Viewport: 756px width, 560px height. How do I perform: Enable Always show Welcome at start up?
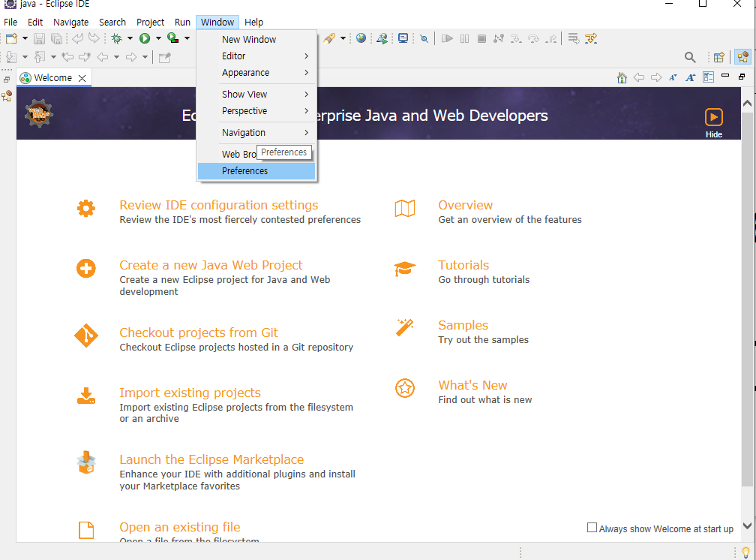(592, 528)
